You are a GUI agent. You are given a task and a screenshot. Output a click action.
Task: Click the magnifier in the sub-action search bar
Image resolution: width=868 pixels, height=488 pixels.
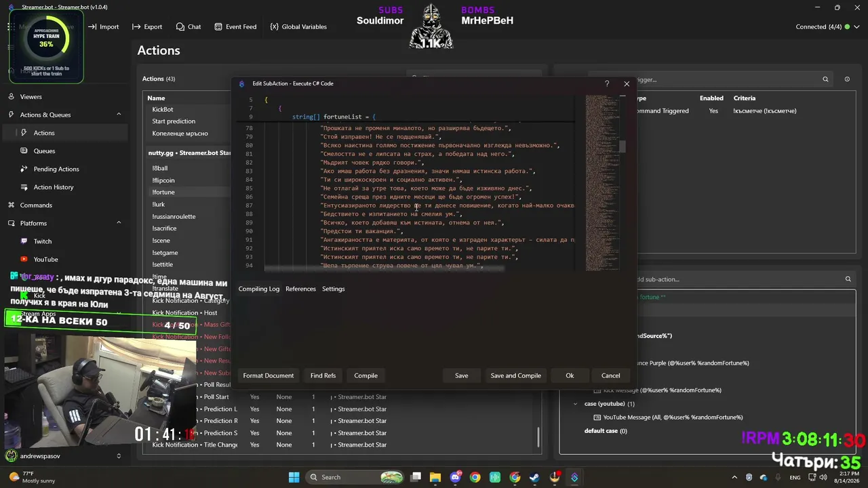point(848,279)
